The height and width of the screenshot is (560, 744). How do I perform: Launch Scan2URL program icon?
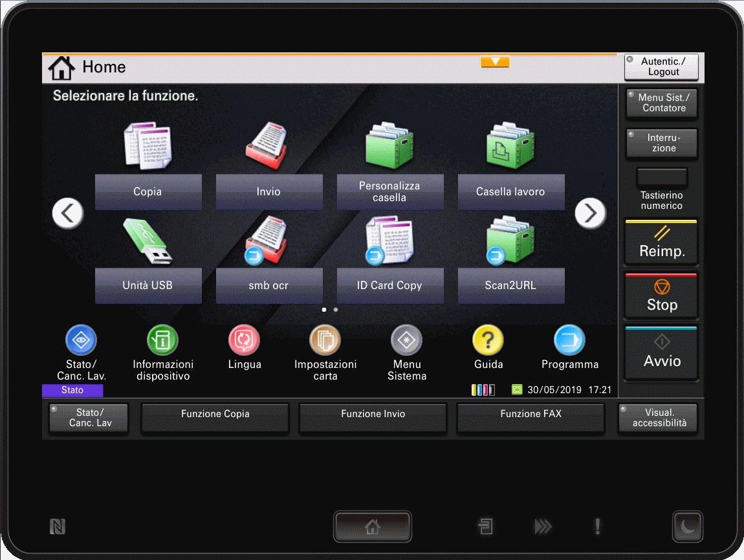[x=510, y=240]
